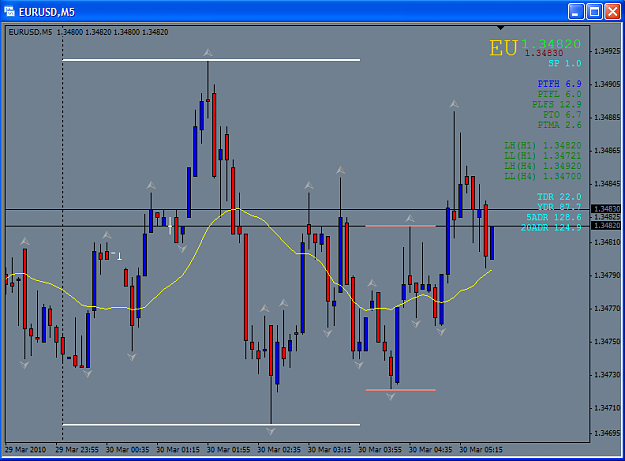Click the chart window icon in title bar

point(9,12)
